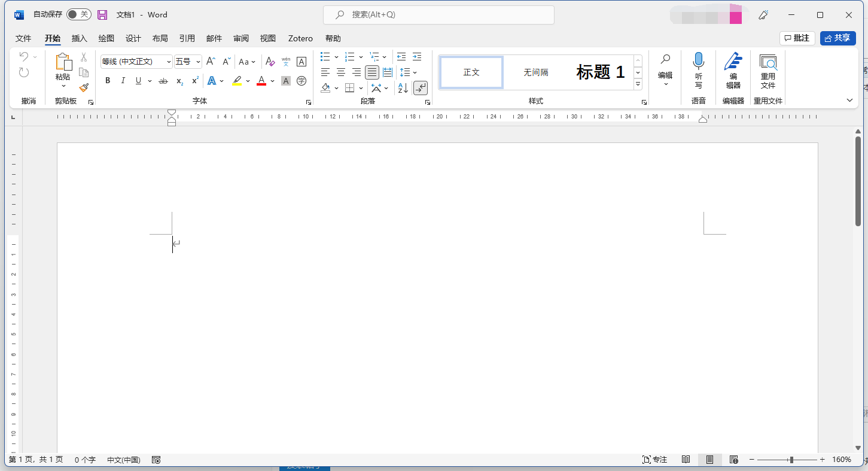The width and height of the screenshot is (868, 471).
Task: Toggle the AutoSave switch
Action: coord(78,14)
